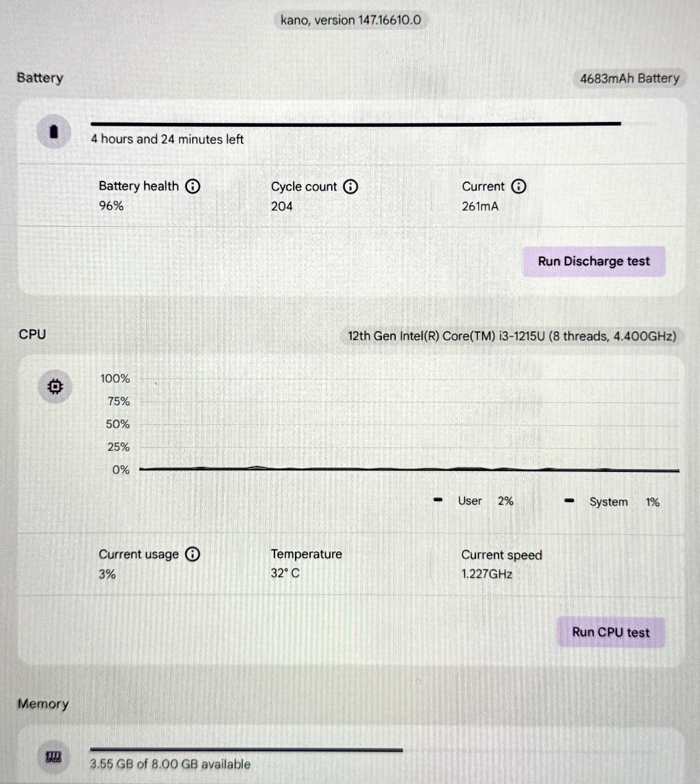Image resolution: width=700 pixels, height=784 pixels.
Task: Click the User legend marker in CPU chart
Action: pyautogui.click(x=438, y=500)
